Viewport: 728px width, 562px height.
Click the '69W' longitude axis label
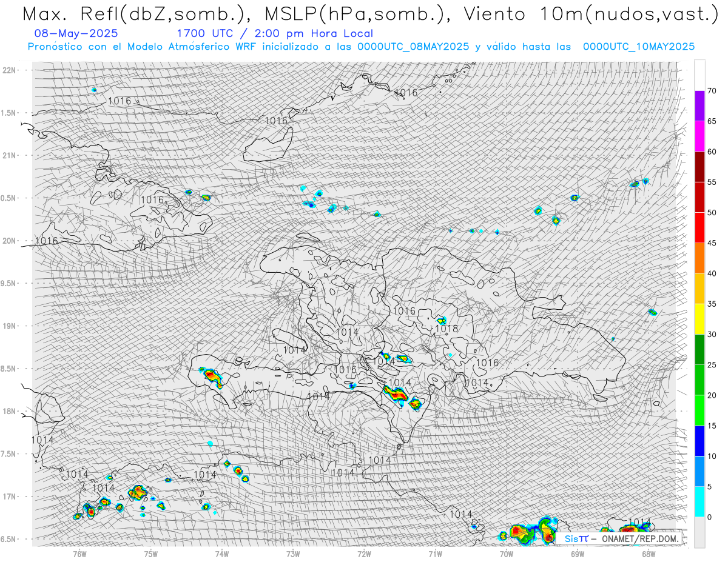point(577,554)
